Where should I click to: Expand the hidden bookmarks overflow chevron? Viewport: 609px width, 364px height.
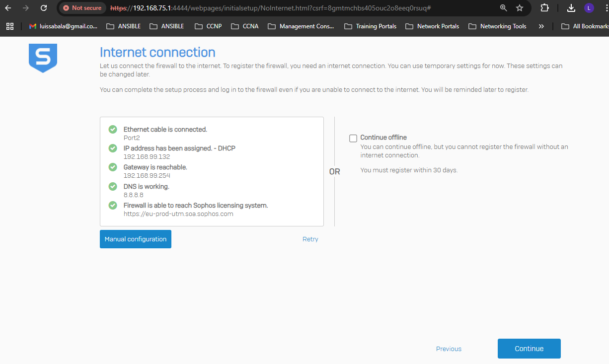tap(541, 26)
